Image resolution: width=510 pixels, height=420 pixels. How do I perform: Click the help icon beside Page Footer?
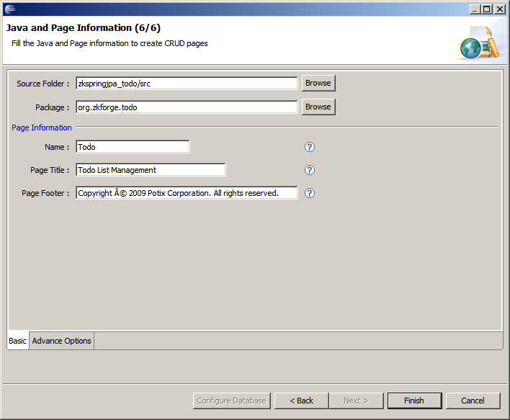click(x=310, y=193)
